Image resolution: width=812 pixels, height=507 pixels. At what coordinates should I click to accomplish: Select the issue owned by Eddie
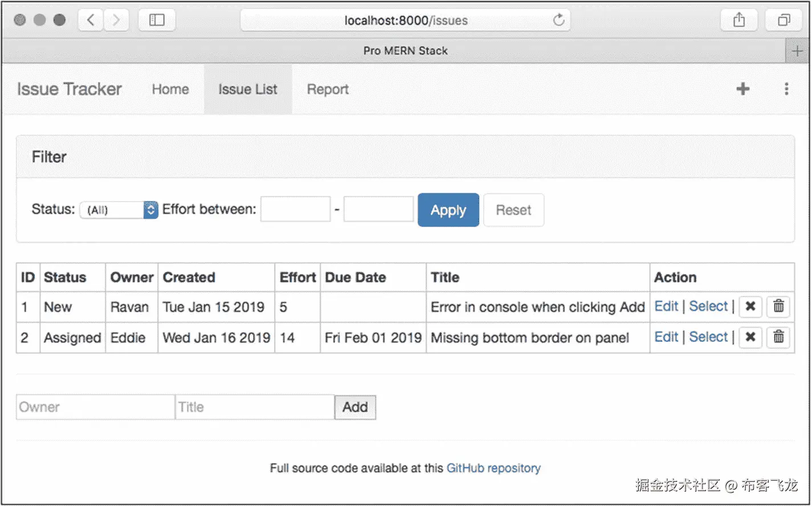click(x=708, y=337)
